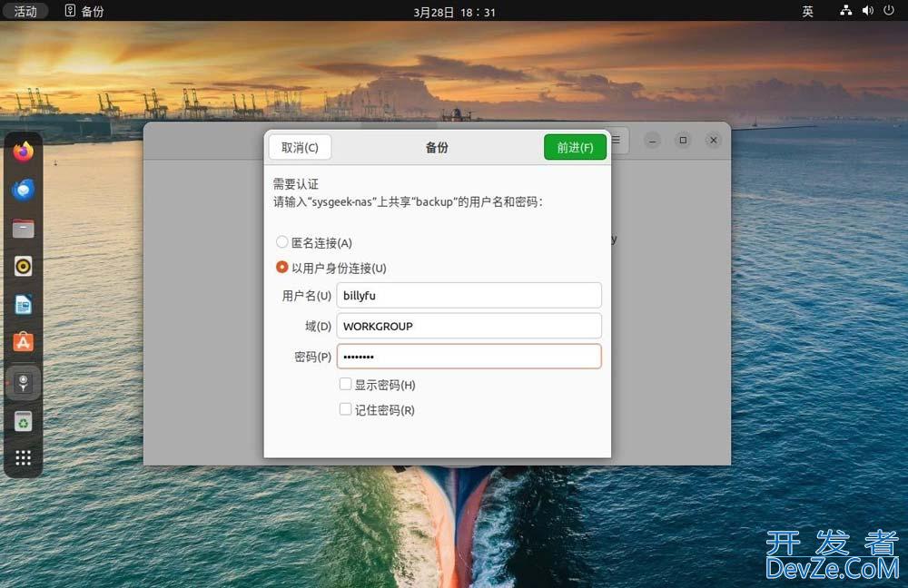Close the Backups window
Screen dimensions: 908x588
point(714,140)
